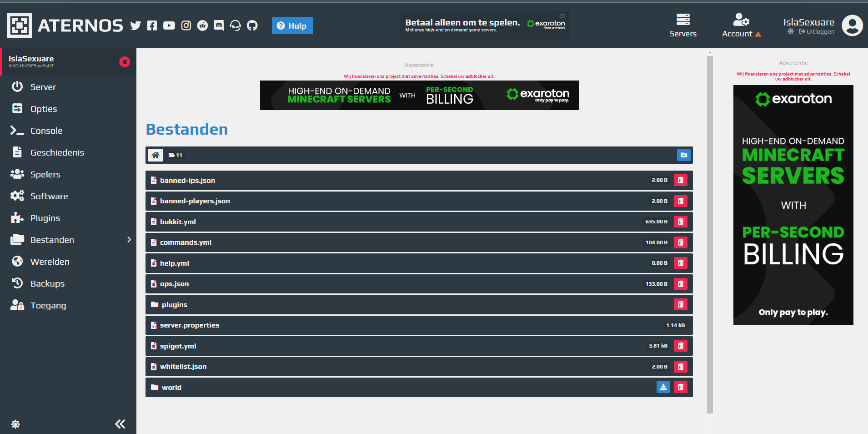Collapse the sidebar with double chevron
This screenshot has height=434, width=868.
(120, 424)
